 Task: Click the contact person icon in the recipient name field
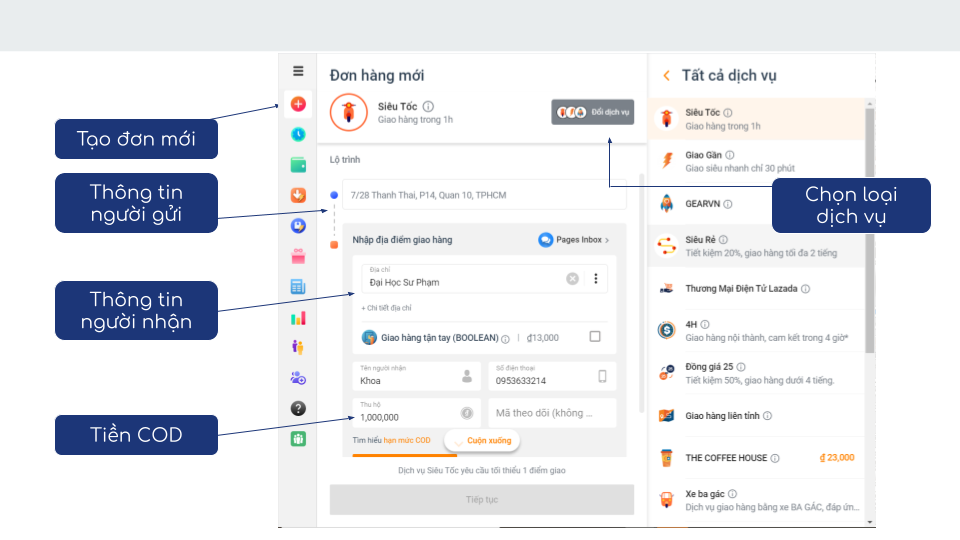click(x=467, y=376)
